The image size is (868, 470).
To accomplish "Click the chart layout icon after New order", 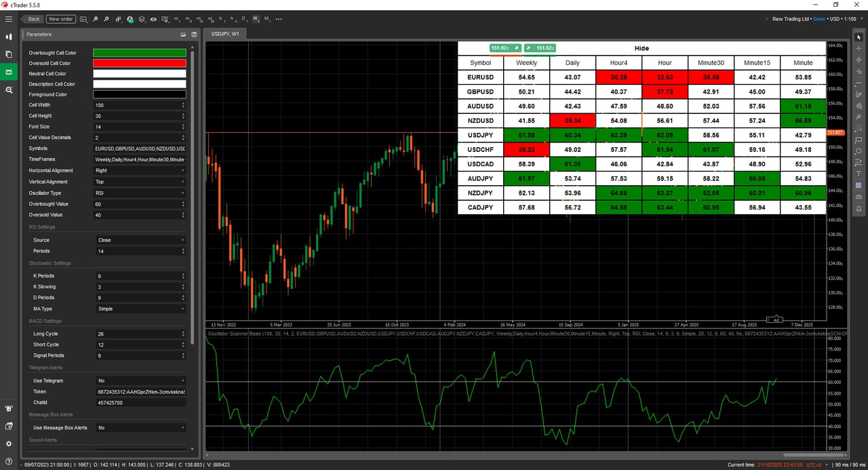I will pos(83,19).
